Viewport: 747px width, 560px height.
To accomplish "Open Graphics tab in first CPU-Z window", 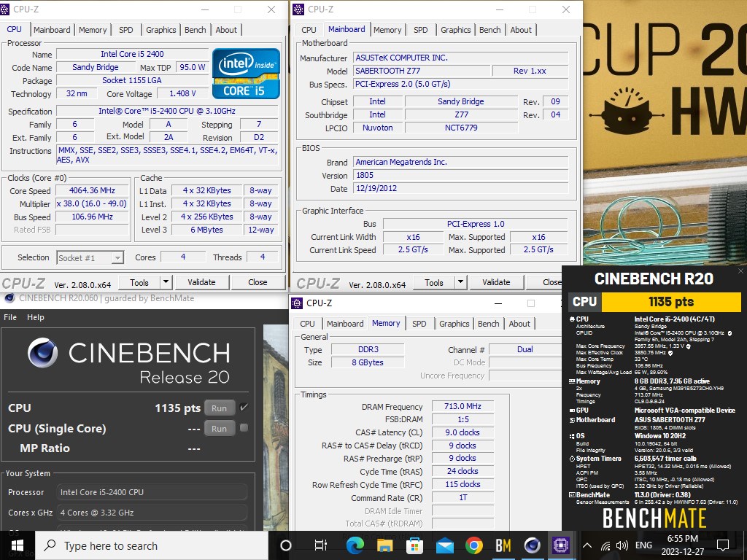I will point(160,29).
